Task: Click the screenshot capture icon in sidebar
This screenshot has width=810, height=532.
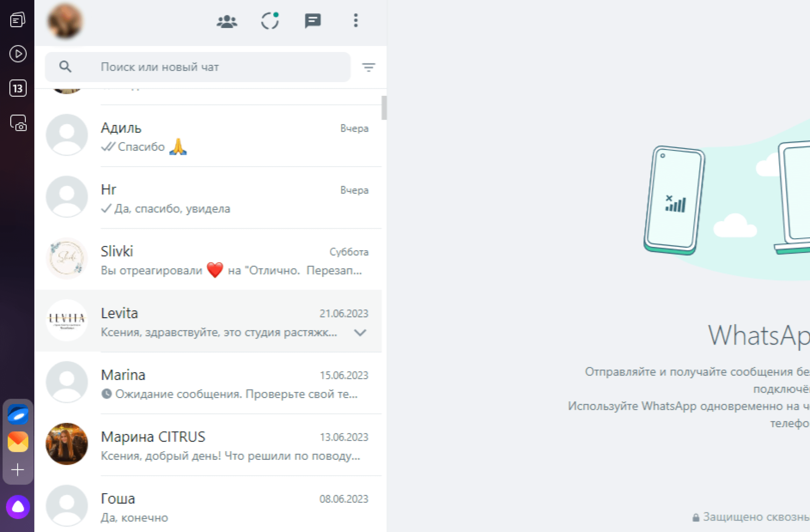Action: coord(18,123)
